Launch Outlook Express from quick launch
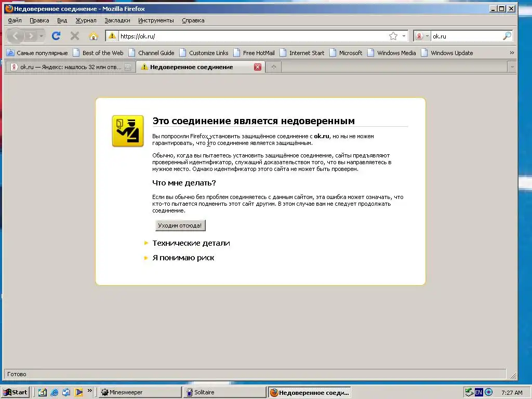 pyautogui.click(x=66, y=393)
